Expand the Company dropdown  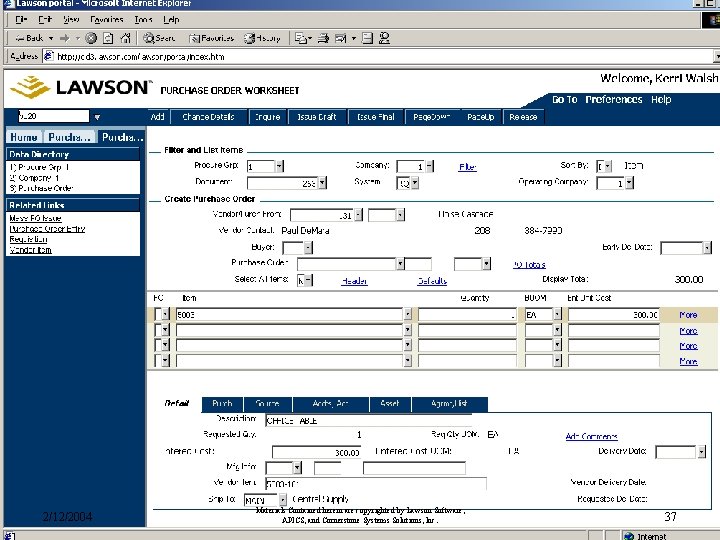[x=429, y=166]
